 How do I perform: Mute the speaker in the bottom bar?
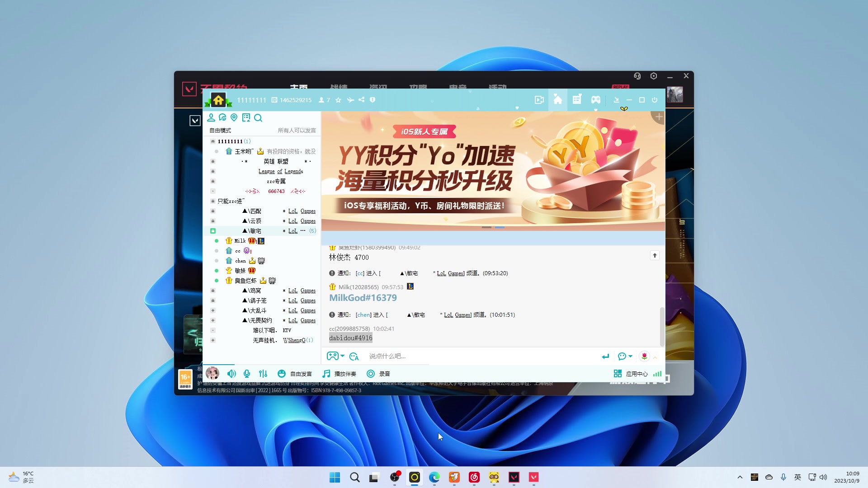[231, 374]
